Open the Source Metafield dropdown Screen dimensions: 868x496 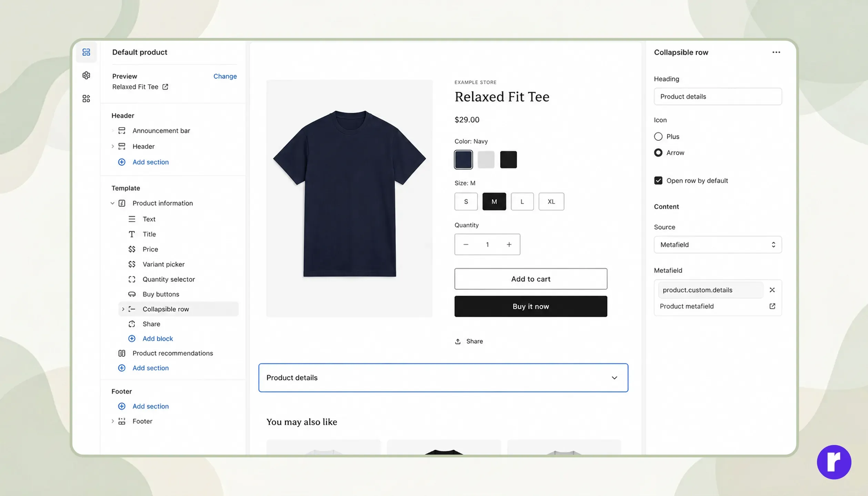coord(718,245)
